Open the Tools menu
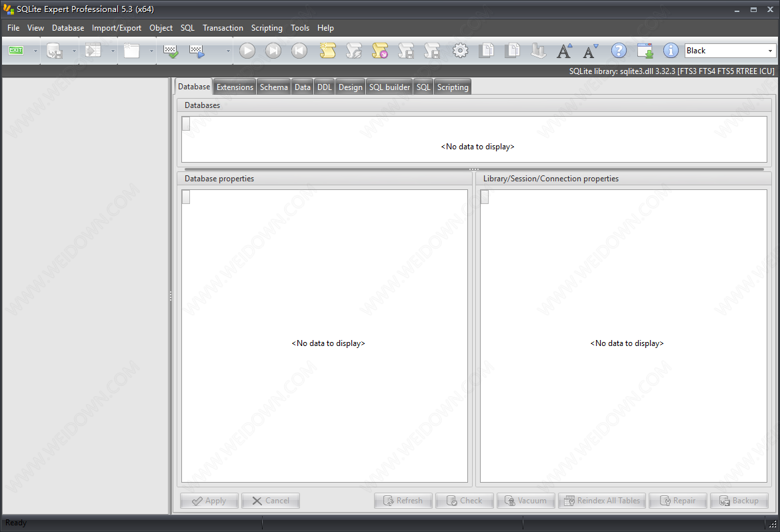Image resolution: width=780 pixels, height=532 pixels. point(300,28)
